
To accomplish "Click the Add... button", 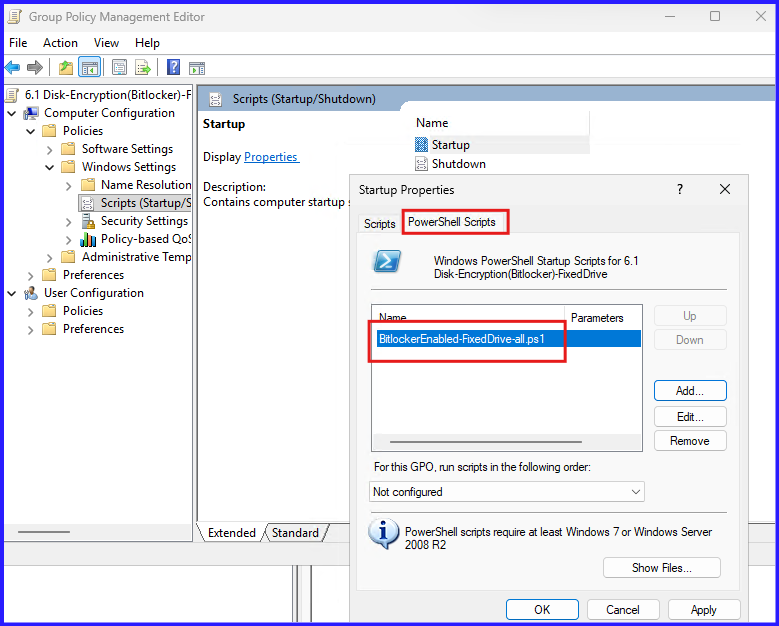I will pos(689,391).
